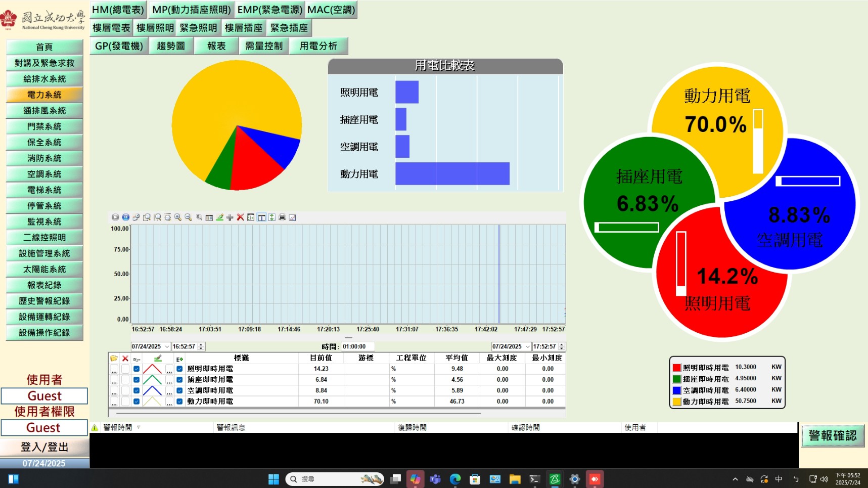The image size is (868, 488).
Task: Open the MAC(空調) tab
Action: [x=331, y=10]
